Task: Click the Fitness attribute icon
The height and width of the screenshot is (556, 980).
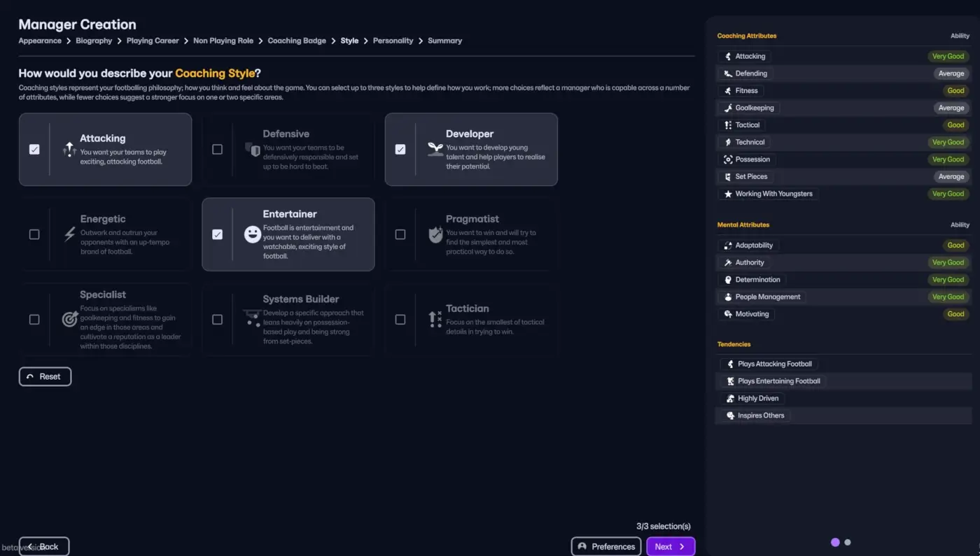Action: [728, 90]
